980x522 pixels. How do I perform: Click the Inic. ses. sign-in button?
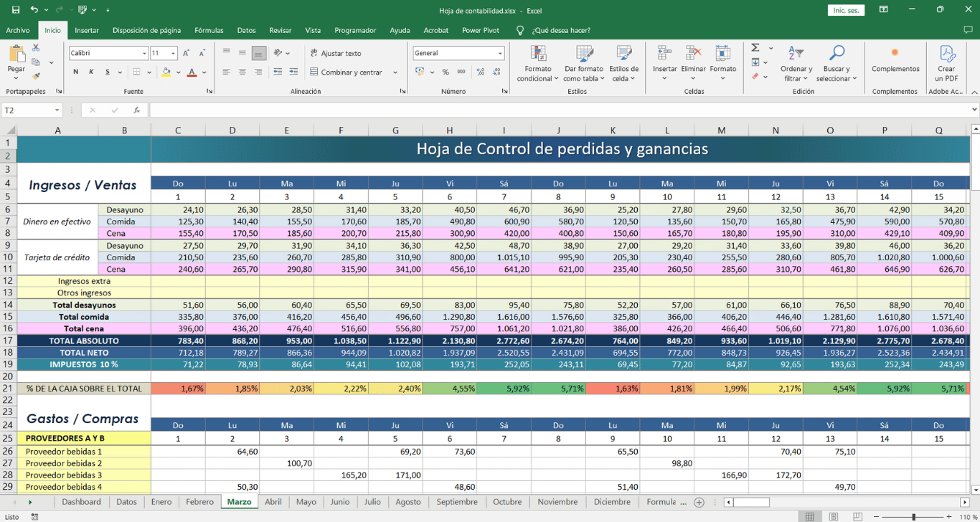tap(846, 10)
